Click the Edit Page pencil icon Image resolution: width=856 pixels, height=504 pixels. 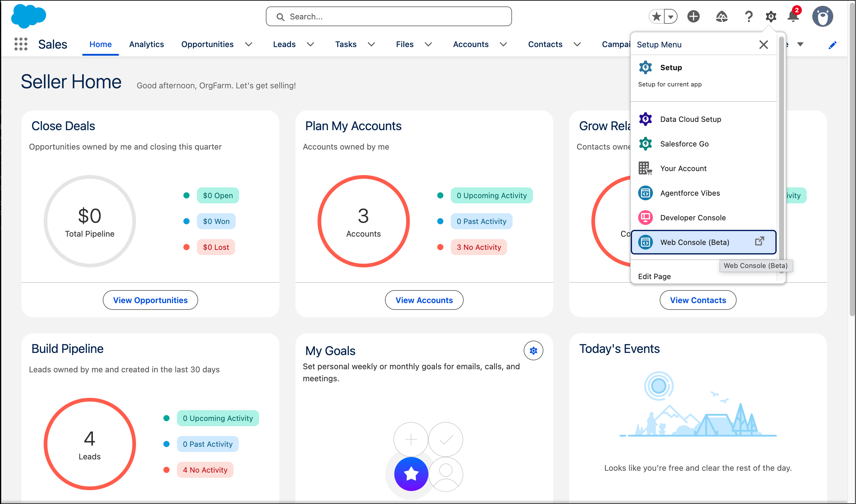click(x=833, y=45)
